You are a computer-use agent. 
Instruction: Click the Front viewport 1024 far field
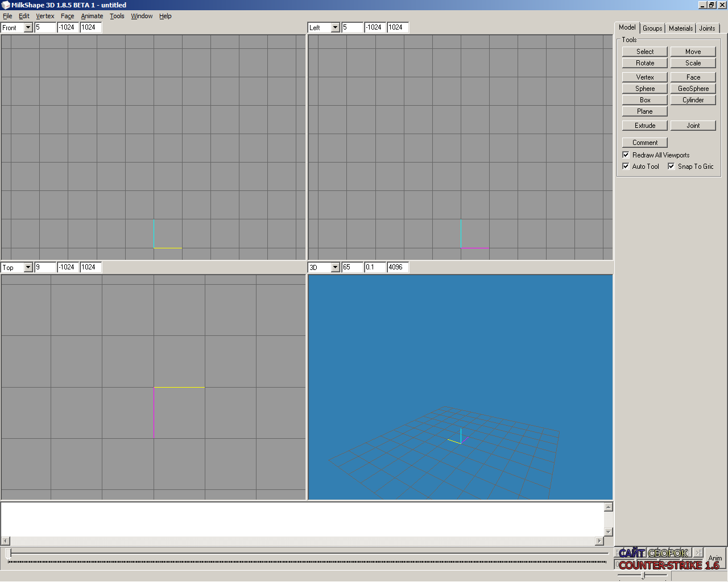tap(91, 27)
